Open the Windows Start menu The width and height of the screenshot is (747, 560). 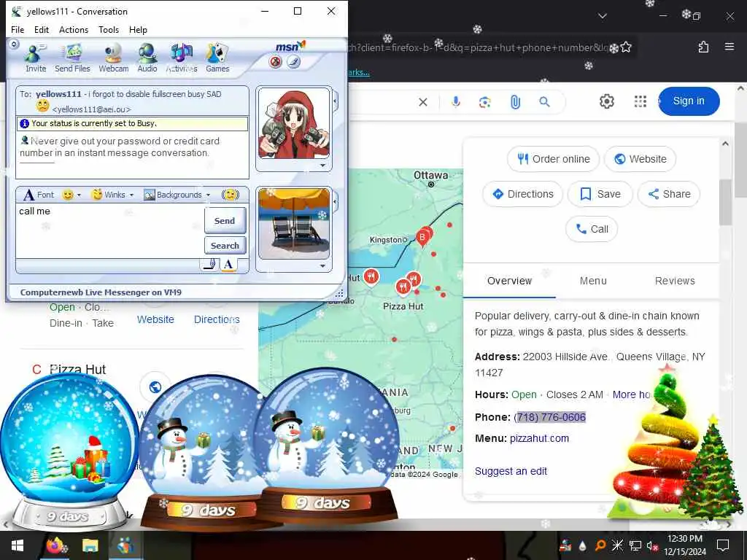[x=18, y=545]
